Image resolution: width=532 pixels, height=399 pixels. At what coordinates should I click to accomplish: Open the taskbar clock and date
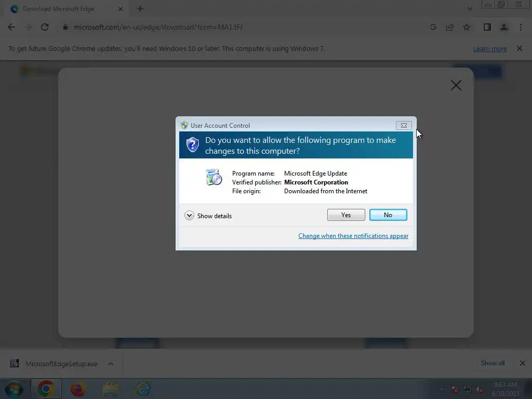click(x=505, y=389)
